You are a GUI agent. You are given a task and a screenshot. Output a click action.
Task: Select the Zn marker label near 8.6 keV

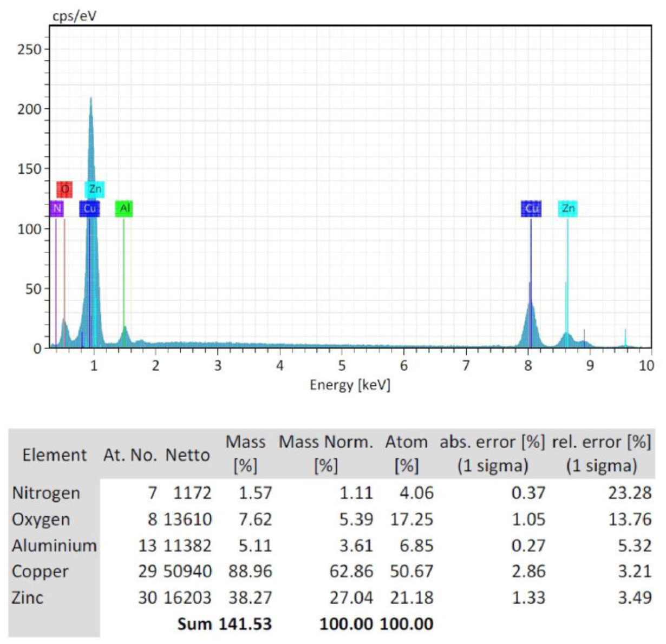(567, 208)
